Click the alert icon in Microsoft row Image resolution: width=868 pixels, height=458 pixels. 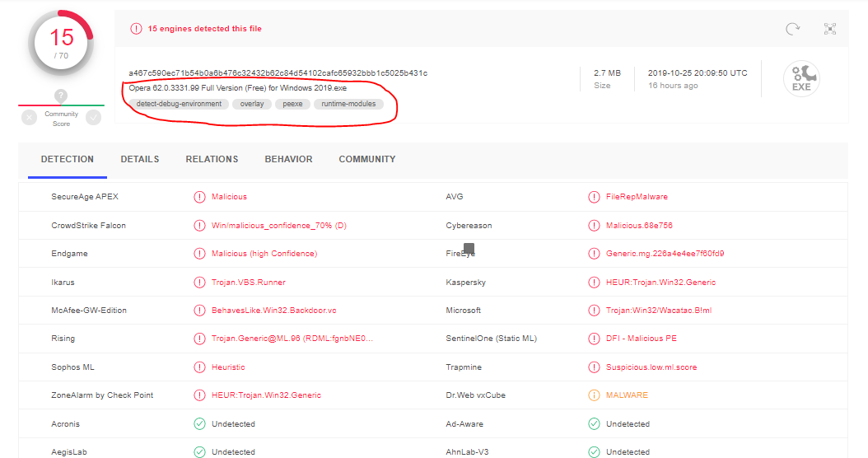coord(594,310)
